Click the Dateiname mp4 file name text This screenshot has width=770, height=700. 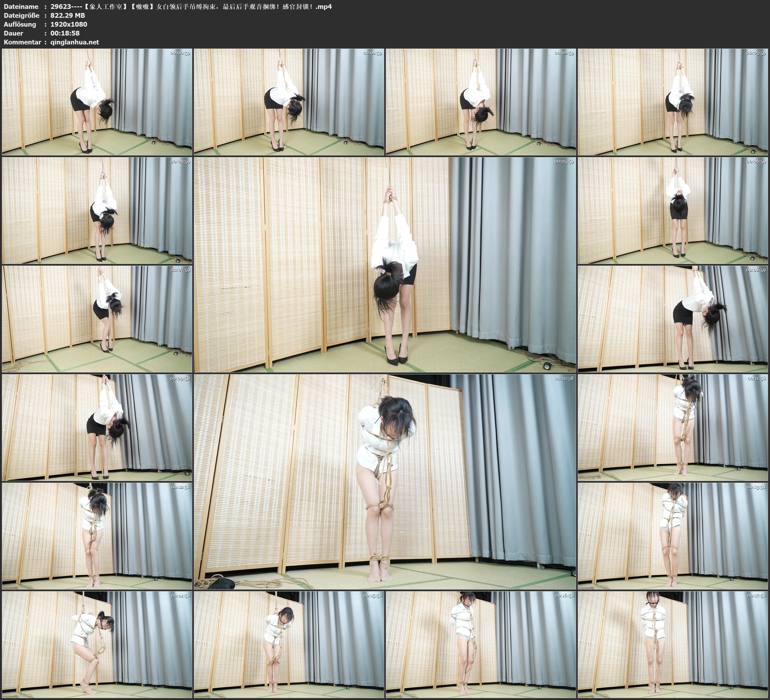[191, 6]
